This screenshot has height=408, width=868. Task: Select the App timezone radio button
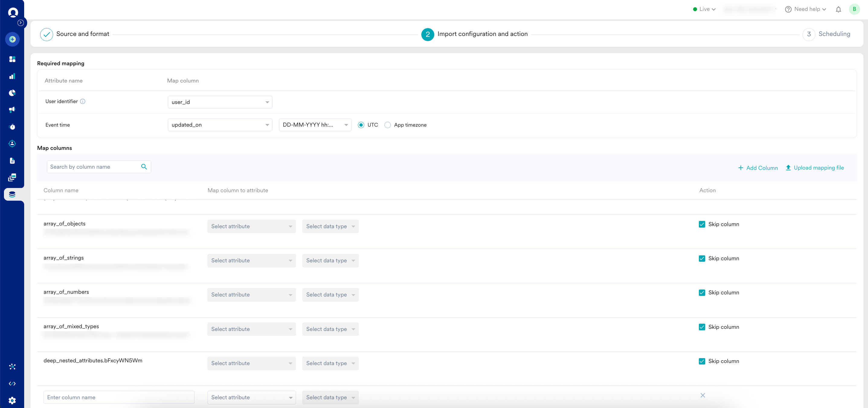click(387, 125)
